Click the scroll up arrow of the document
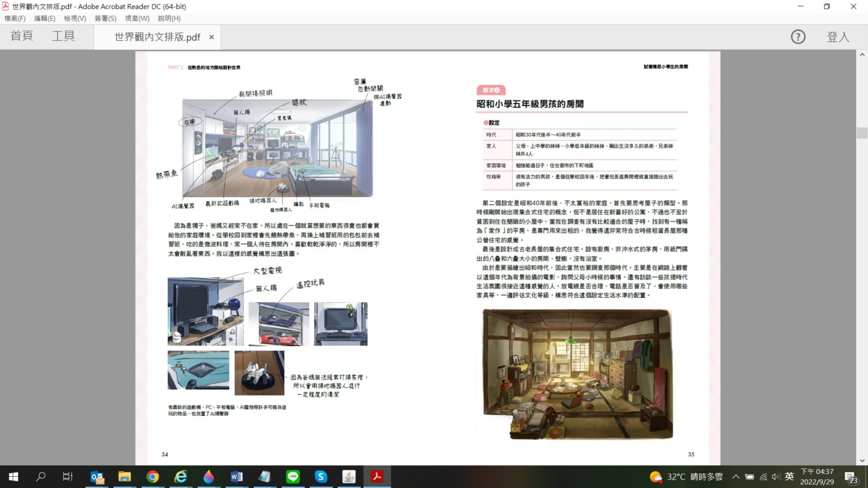The image size is (868, 488). pos(862,55)
